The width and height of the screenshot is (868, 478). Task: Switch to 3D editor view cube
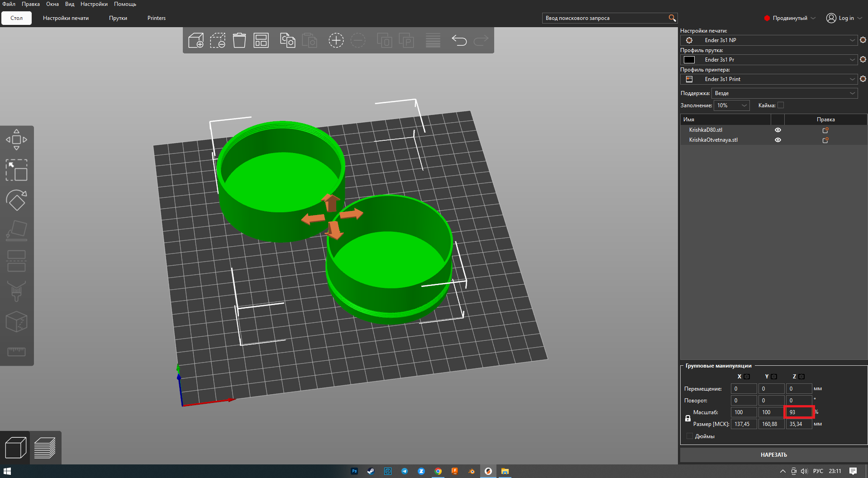[x=15, y=448]
